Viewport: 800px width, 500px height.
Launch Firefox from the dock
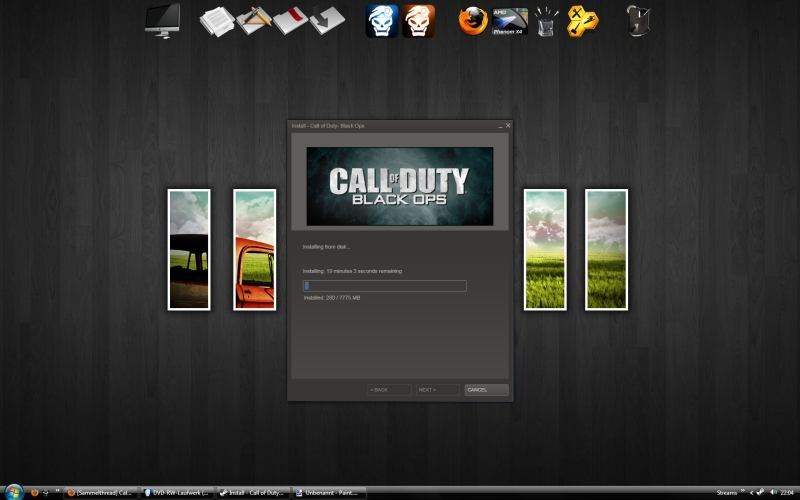(473, 21)
